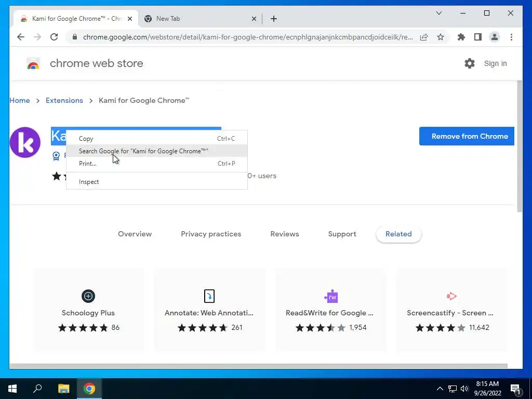
Task: Switch to the New Tab browser tab
Action: [200, 19]
